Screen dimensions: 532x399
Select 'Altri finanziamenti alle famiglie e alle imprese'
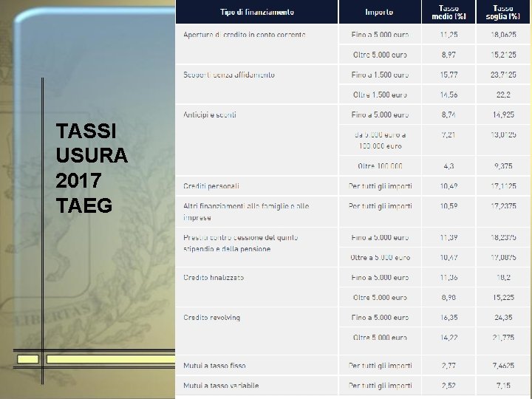246,212
